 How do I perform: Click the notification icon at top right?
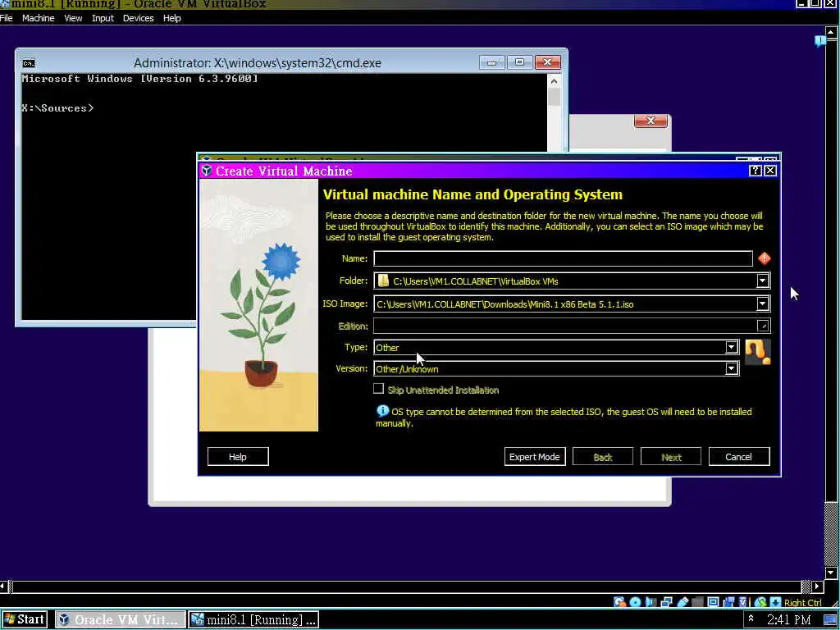coord(820,41)
